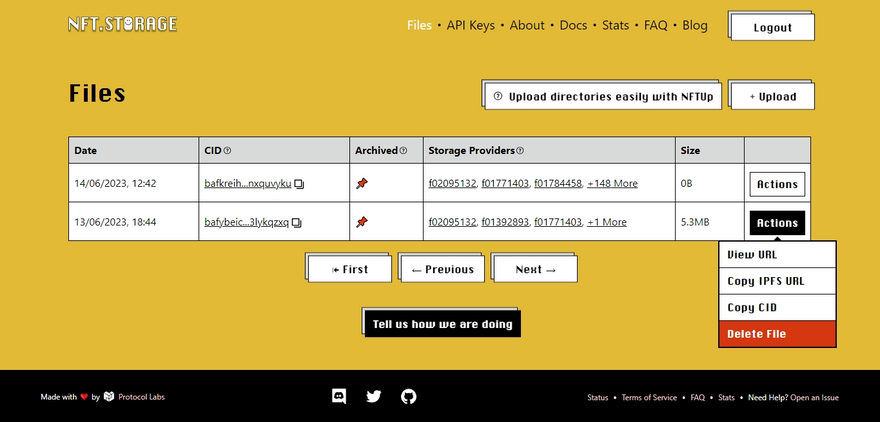
Task: Collapse Actions dropdown for 13/06/2023 file
Action: click(777, 223)
